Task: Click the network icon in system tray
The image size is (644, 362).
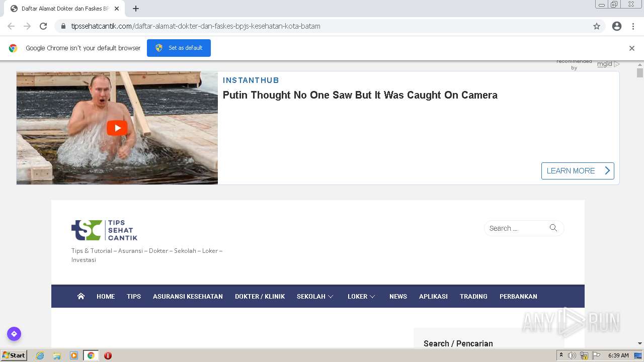Action: click(584, 355)
